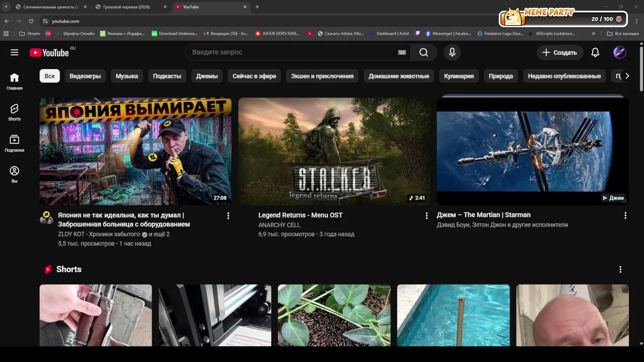Open options for the Япония video
This screenshot has width=644, height=362.
pyautogui.click(x=228, y=216)
